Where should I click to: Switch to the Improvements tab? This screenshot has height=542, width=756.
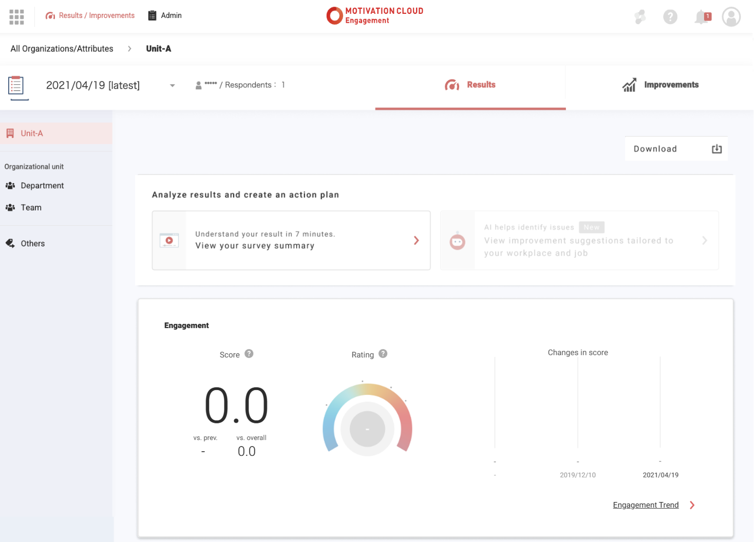pos(660,85)
